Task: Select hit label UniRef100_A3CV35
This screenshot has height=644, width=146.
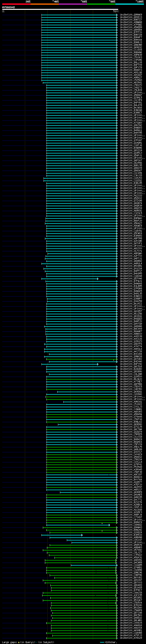Action: pyautogui.click(x=131, y=595)
